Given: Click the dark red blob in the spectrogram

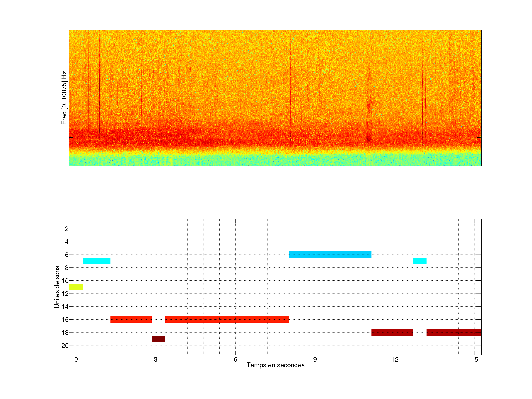Looking at the screenshot, I should [368, 139].
